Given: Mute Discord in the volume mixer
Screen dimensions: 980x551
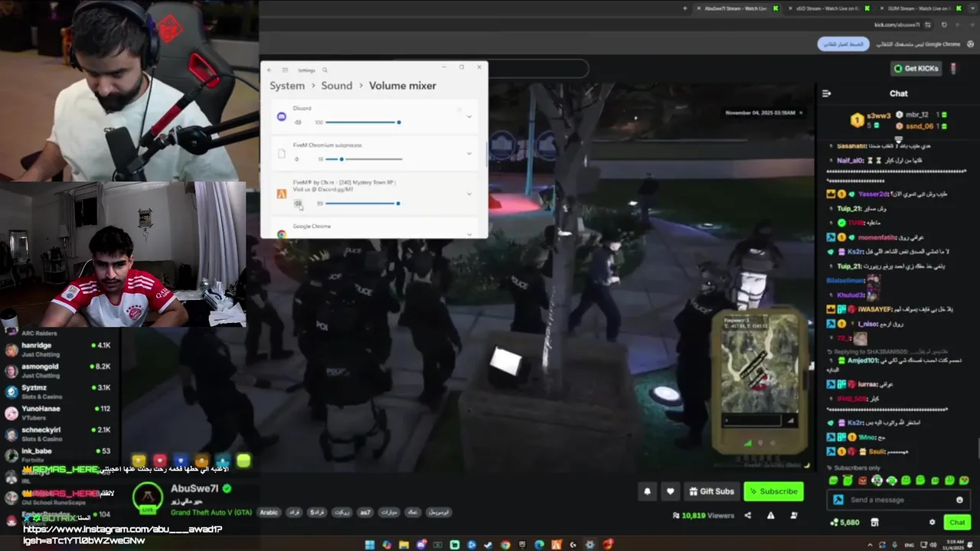Looking at the screenshot, I should [297, 122].
